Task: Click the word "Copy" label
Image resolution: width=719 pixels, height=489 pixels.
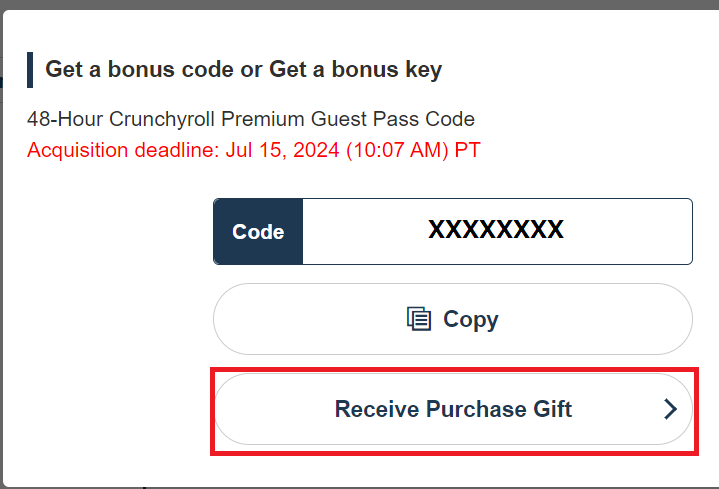Action: (470, 319)
